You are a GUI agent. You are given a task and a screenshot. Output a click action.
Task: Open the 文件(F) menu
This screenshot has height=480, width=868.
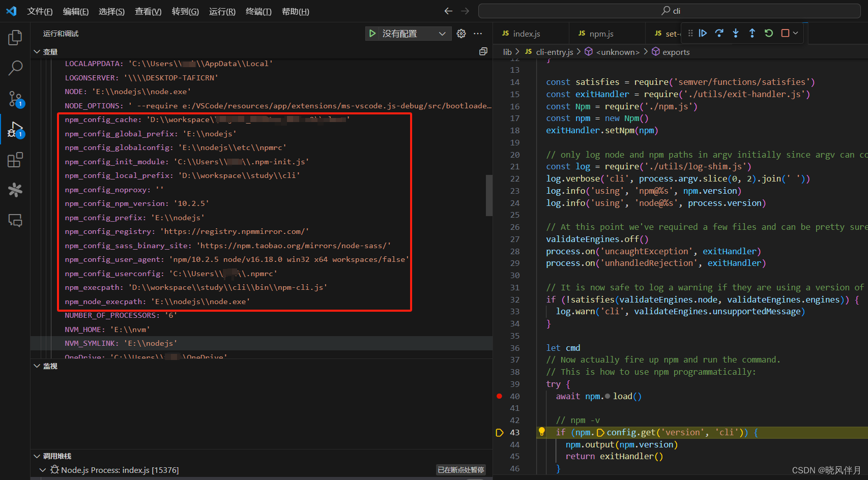tap(40, 11)
